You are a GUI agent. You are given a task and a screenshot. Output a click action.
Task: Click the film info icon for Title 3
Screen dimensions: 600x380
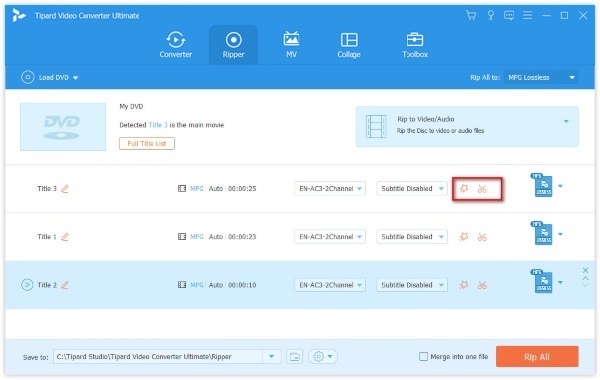click(x=182, y=189)
